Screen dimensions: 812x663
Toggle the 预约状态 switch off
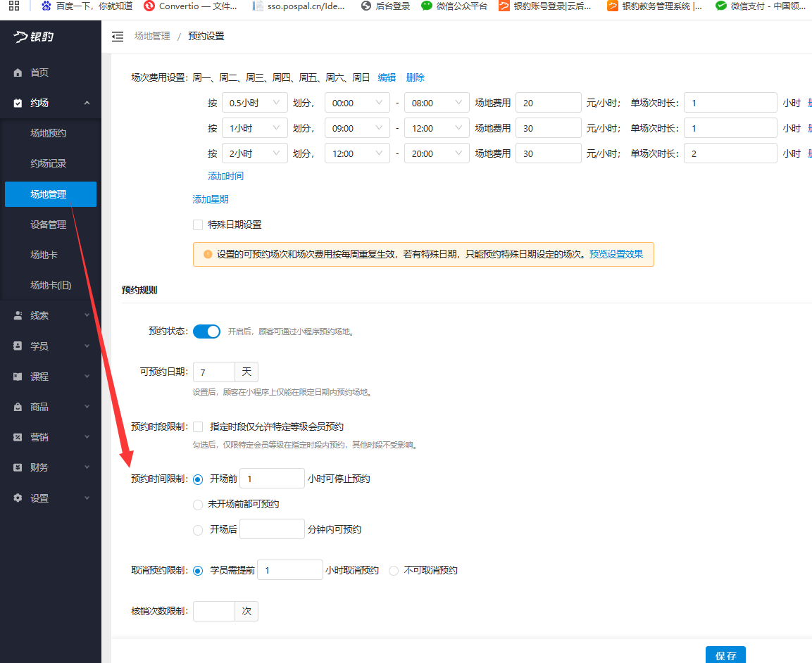206,331
